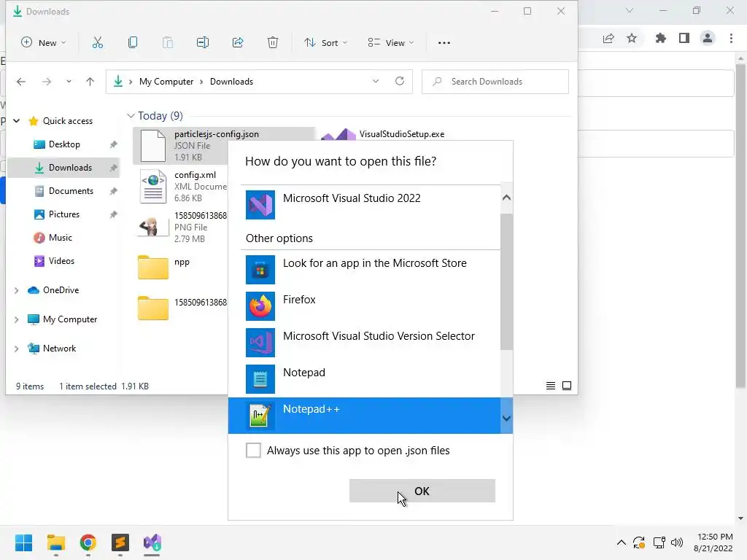
Task: Expand the address bar history dropdown
Action: (x=376, y=82)
